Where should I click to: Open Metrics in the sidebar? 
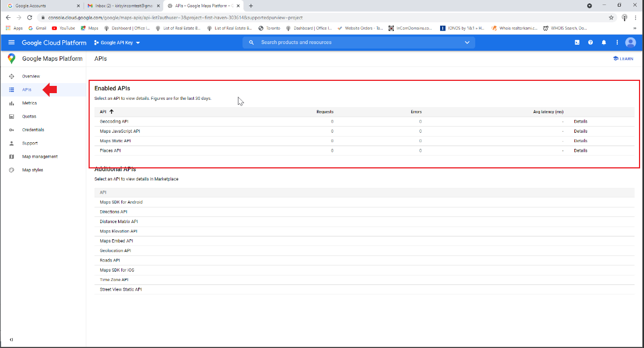(x=30, y=103)
